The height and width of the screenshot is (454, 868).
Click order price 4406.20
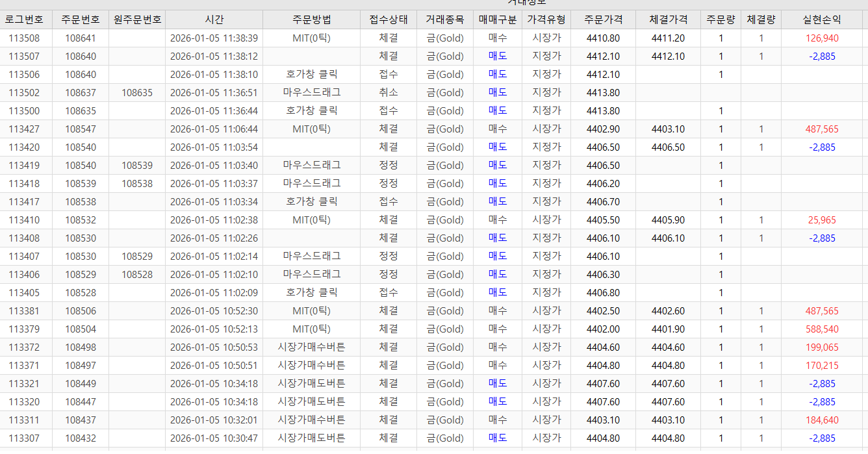point(603,184)
